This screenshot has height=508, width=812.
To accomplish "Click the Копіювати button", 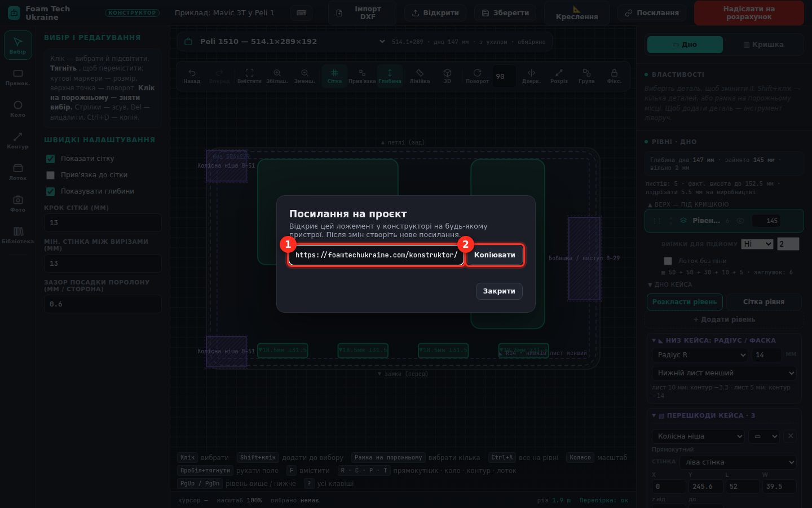I will point(495,255).
